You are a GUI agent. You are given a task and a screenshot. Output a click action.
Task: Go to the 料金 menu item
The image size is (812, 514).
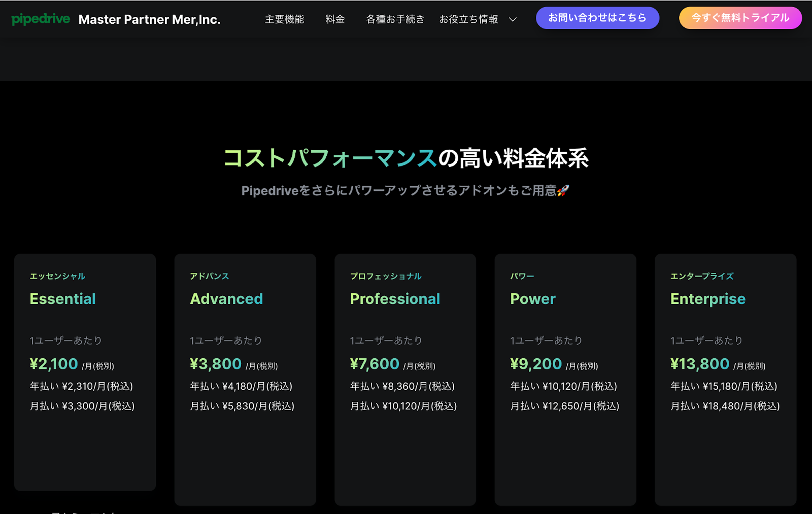pos(335,19)
